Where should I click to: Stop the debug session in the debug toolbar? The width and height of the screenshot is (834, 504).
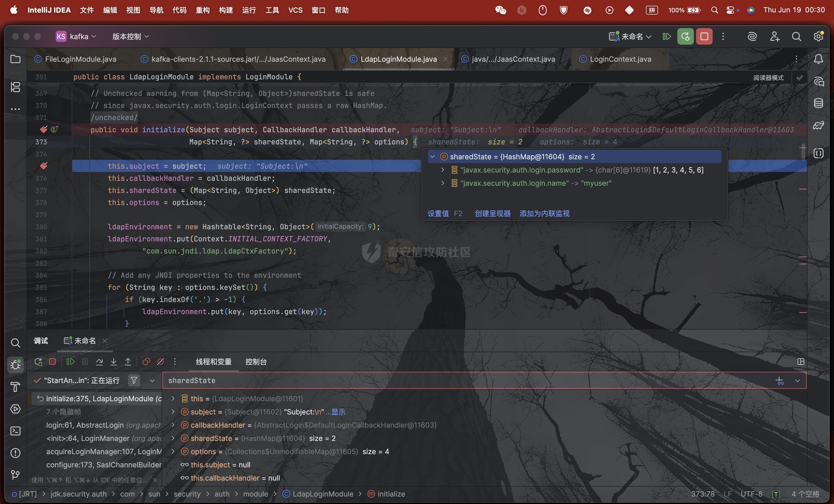point(52,362)
